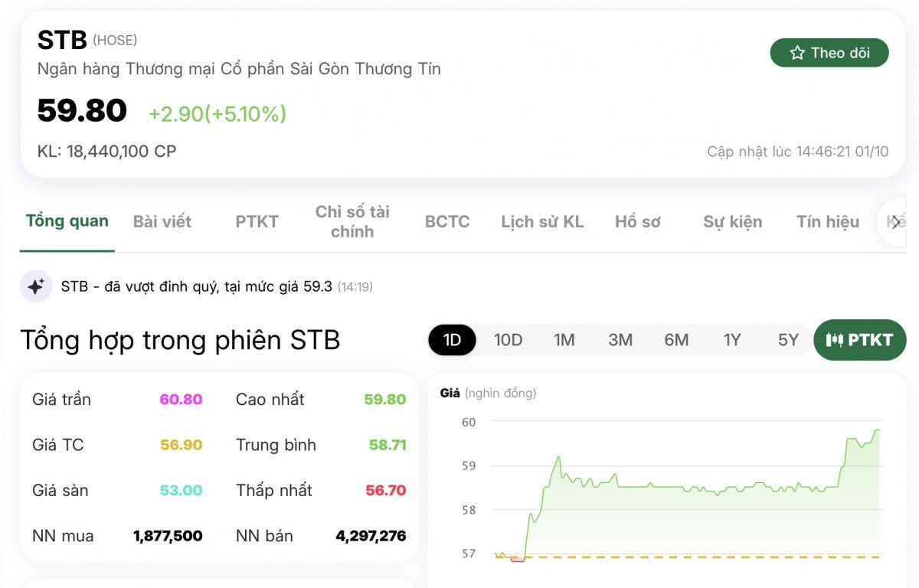Viewport: 919px width, 588px height.
Task: Click the NN mua value 1,877,500
Action: [x=168, y=536]
